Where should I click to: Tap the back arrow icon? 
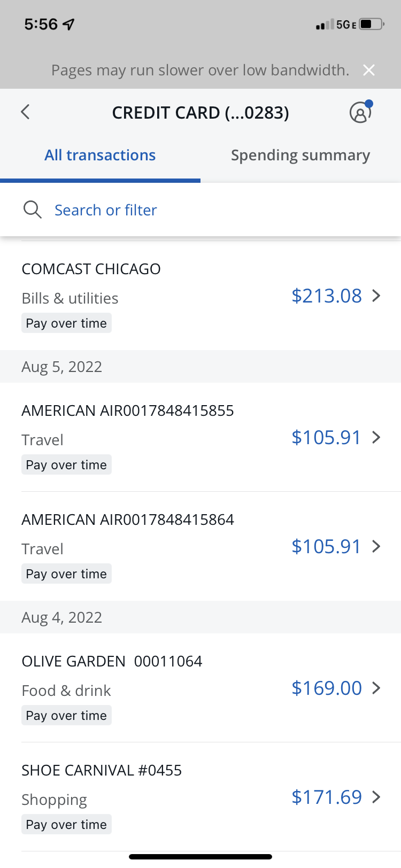[x=25, y=112]
